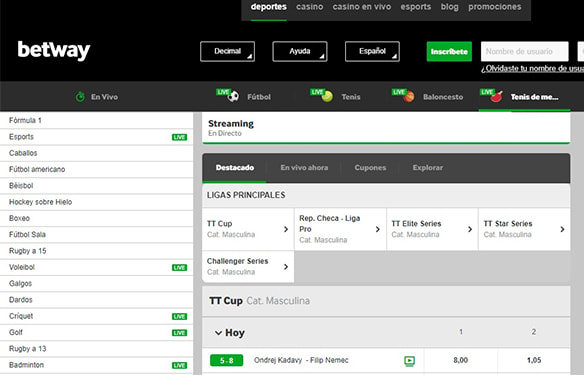Click the 5-8 live score badge
The height and width of the screenshot is (375, 584).
click(x=226, y=360)
